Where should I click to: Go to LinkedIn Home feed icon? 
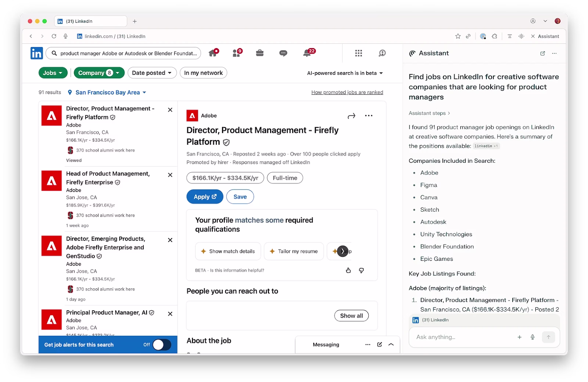point(213,53)
